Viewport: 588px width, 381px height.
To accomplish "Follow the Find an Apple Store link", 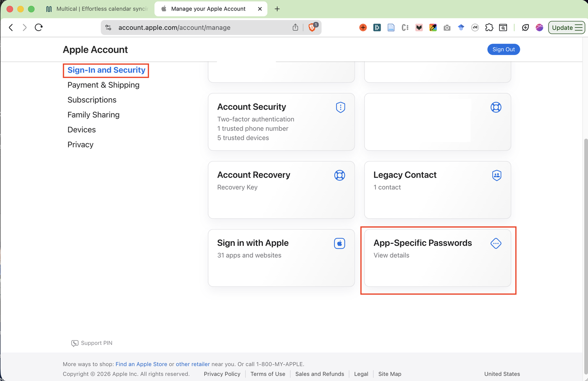I will [x=141, y=364].
